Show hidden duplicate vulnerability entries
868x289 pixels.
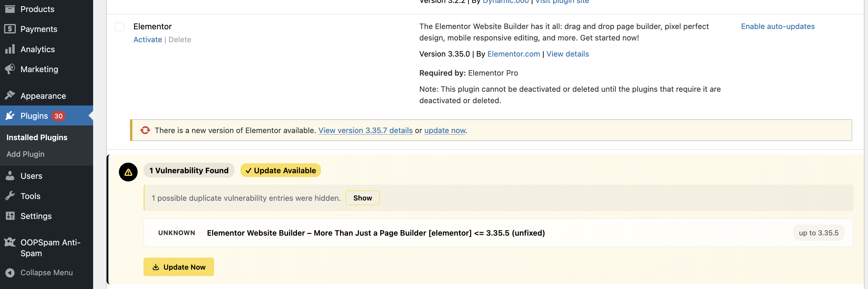[x=362, y=198]
